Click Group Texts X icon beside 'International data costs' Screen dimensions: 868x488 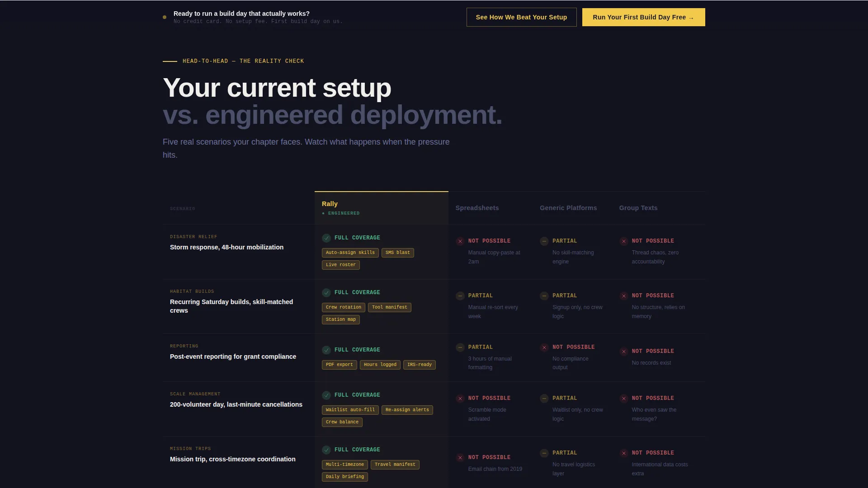pyautogui.click(x=624, y=453)
